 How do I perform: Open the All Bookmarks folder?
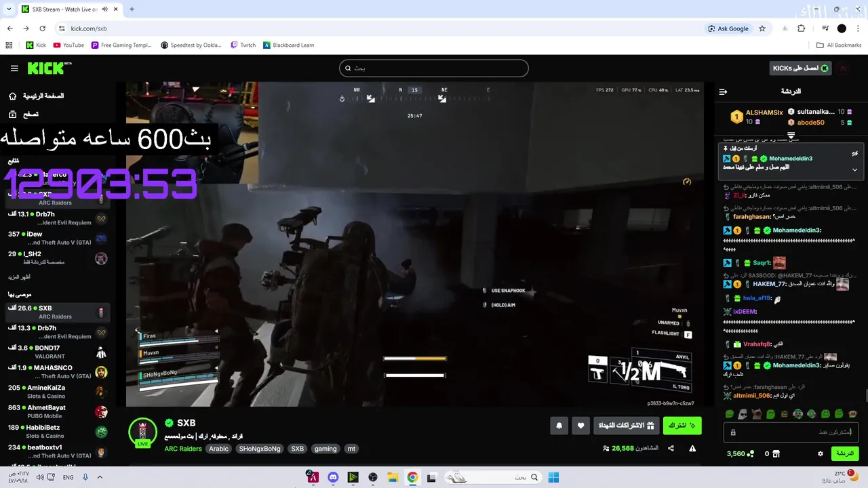(839, 45)
